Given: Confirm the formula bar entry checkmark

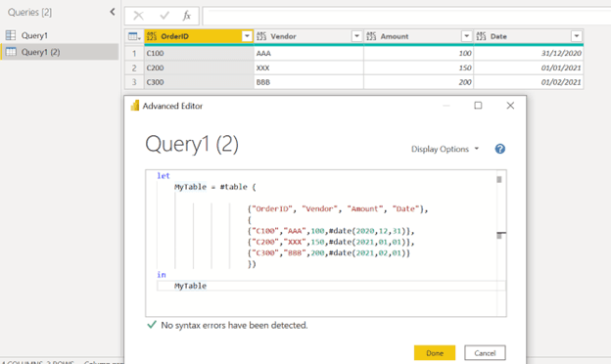Looking at the screenshot, I should (x=164, y=16).
